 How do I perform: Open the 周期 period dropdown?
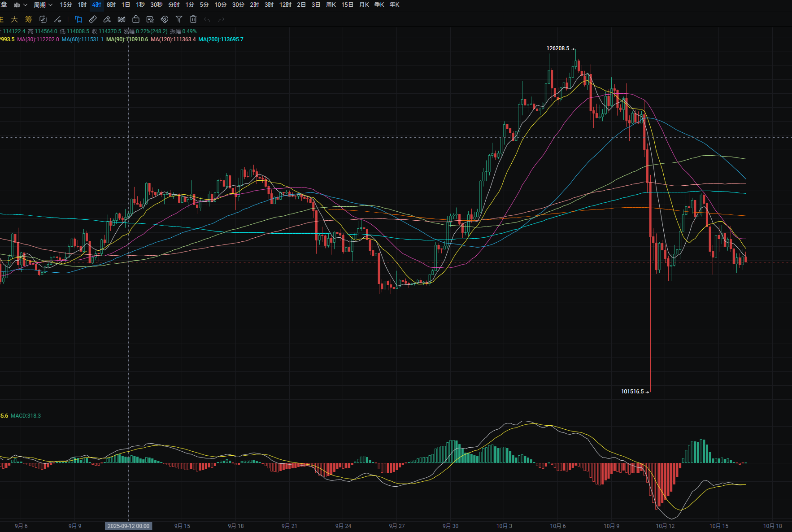pos(43,5)
